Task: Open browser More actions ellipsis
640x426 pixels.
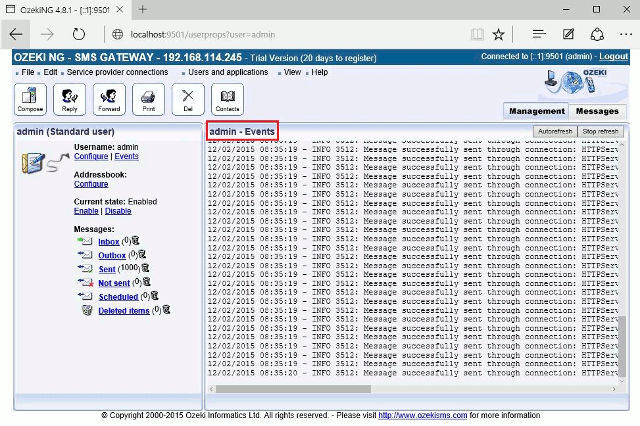Action: coord(626,34)
